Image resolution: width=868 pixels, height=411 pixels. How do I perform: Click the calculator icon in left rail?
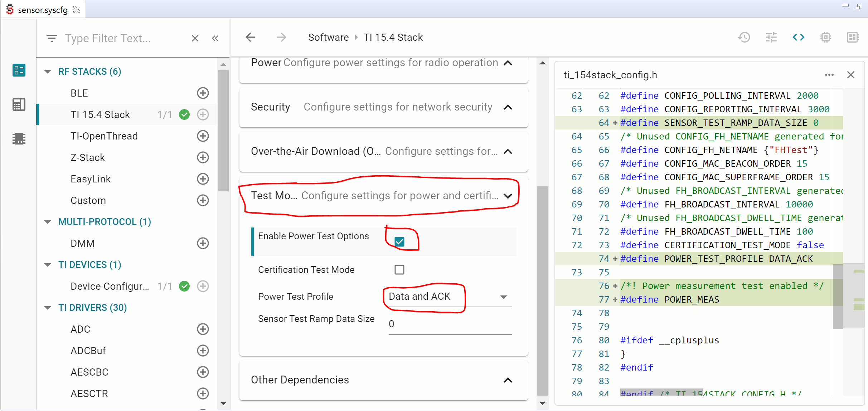click(19, 104)
